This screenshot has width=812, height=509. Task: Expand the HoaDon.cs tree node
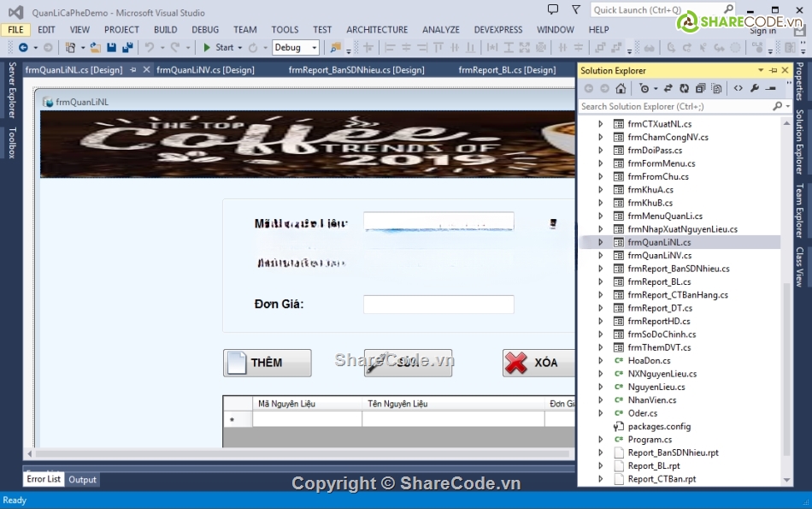point(601,360)
